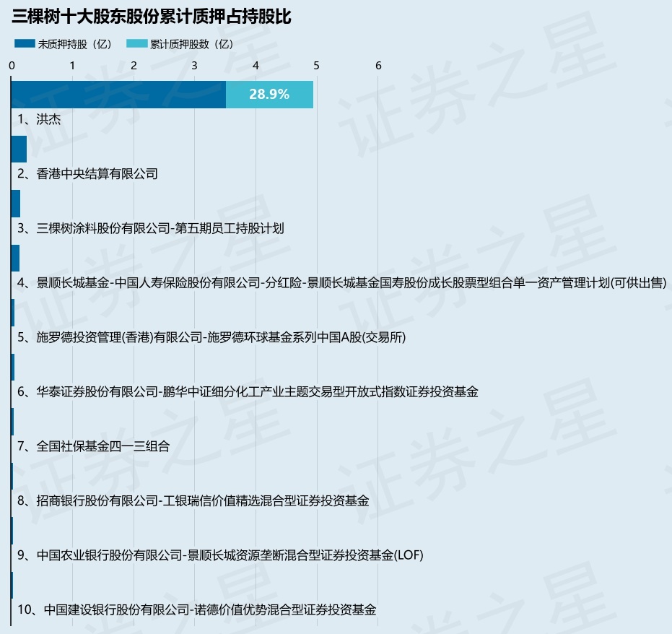Click the axis tick label 3
Viewport: 672px width, 634px height.
[x=195, y=66]
